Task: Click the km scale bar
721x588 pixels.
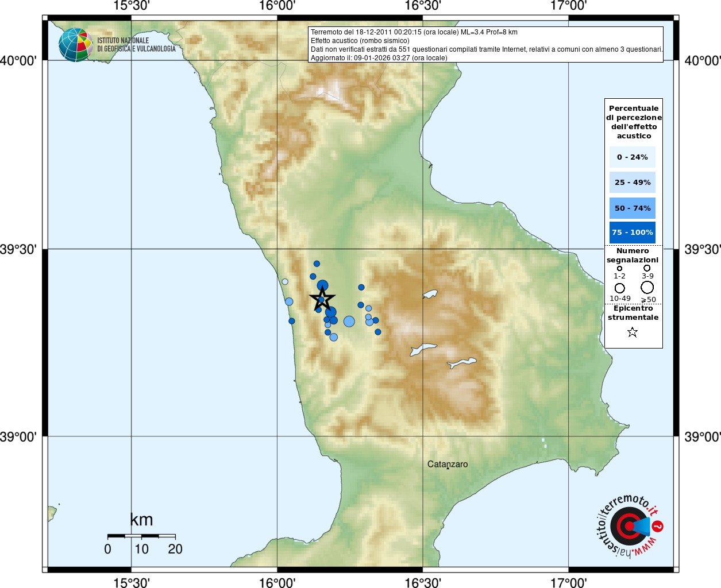Action: pyautogui.click(x=141, y=536)
